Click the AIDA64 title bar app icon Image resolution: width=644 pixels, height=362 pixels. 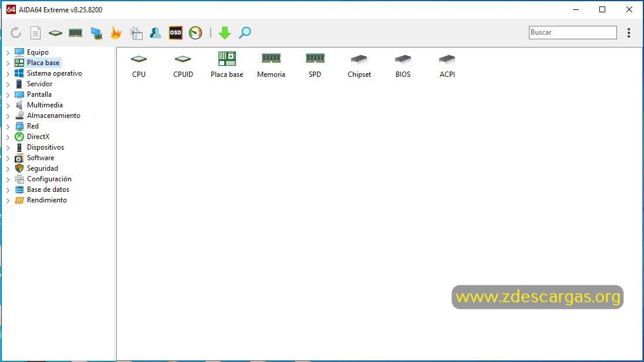coord(11,9)
